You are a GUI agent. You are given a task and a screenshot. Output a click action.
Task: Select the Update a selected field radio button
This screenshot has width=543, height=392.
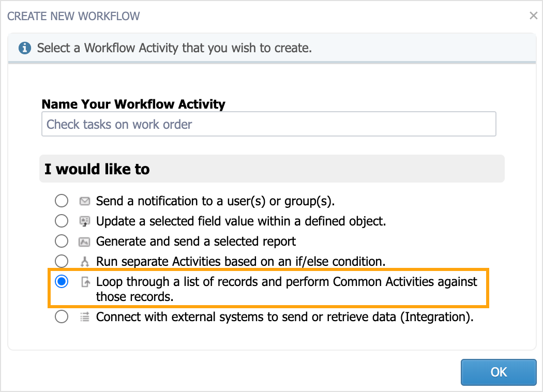(62, 221)
